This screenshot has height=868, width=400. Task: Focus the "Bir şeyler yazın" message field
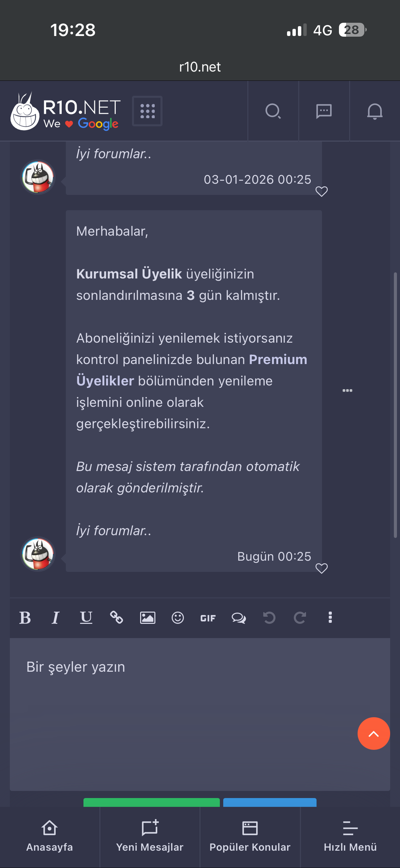pos(200,714)
